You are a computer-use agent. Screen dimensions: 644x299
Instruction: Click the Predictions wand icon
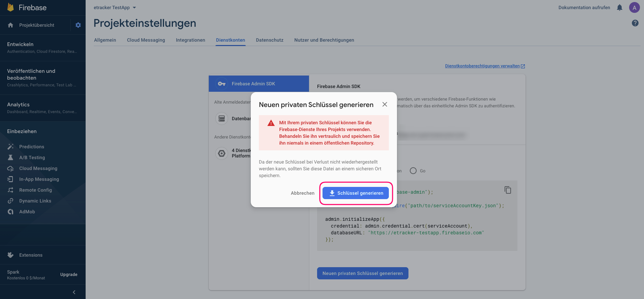10,147
